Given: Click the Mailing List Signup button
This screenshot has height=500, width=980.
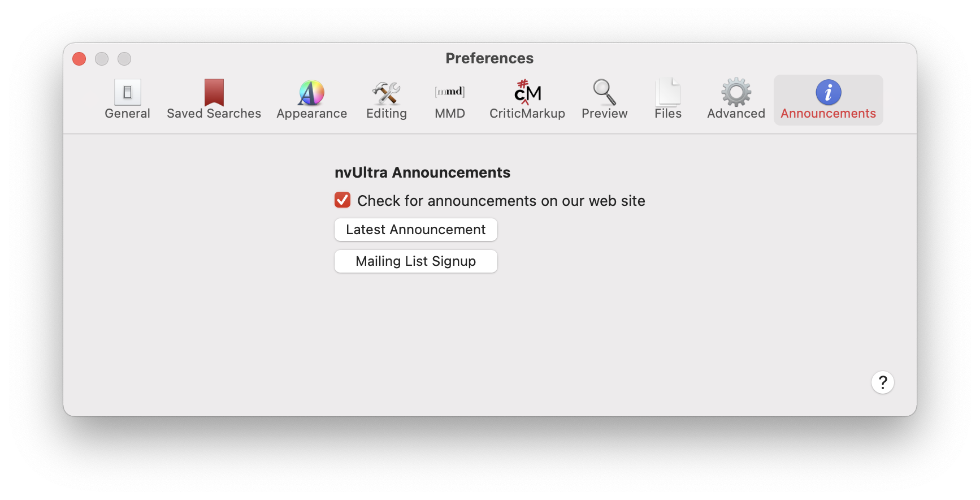Looking at the screenshot, I should click(416, 261).
